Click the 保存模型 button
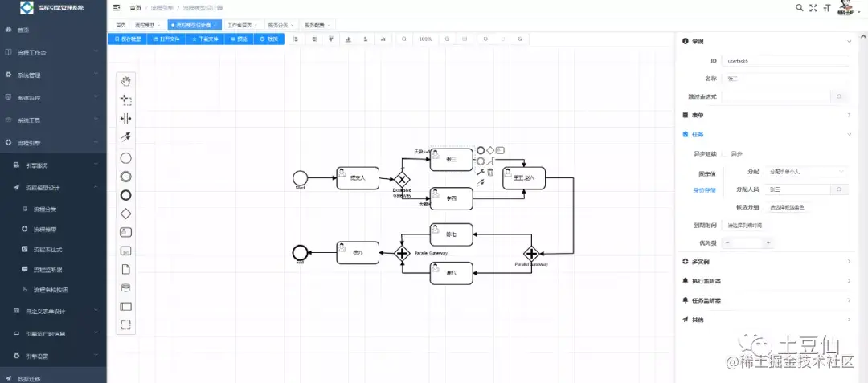The width and height of the screenshot is (868, 383). (127, 39)
